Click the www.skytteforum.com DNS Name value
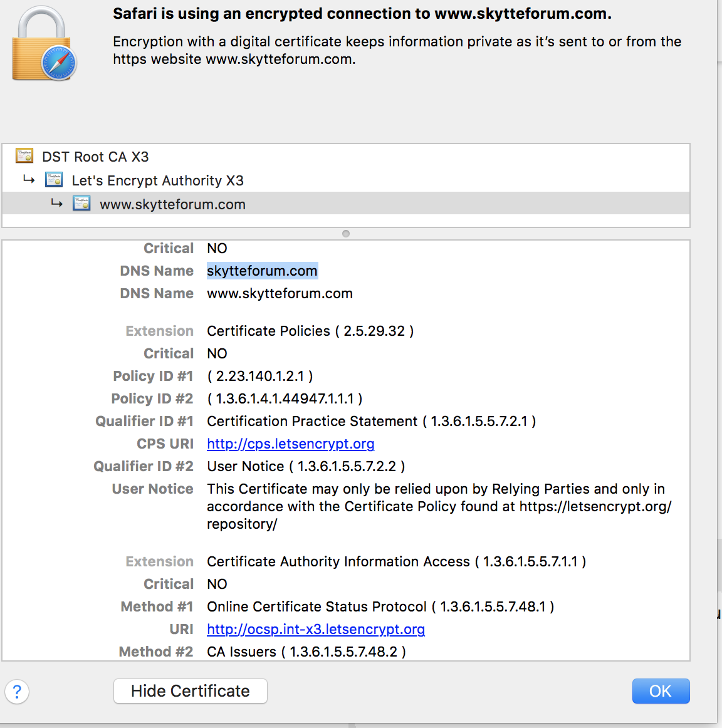 (280, 294)
